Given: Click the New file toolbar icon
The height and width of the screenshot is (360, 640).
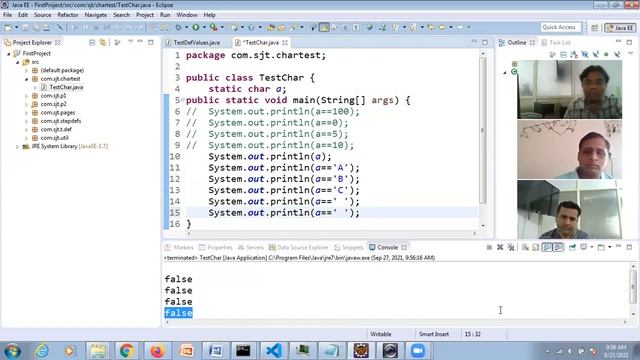Looking at the screenshot, I should click(8, 27).
